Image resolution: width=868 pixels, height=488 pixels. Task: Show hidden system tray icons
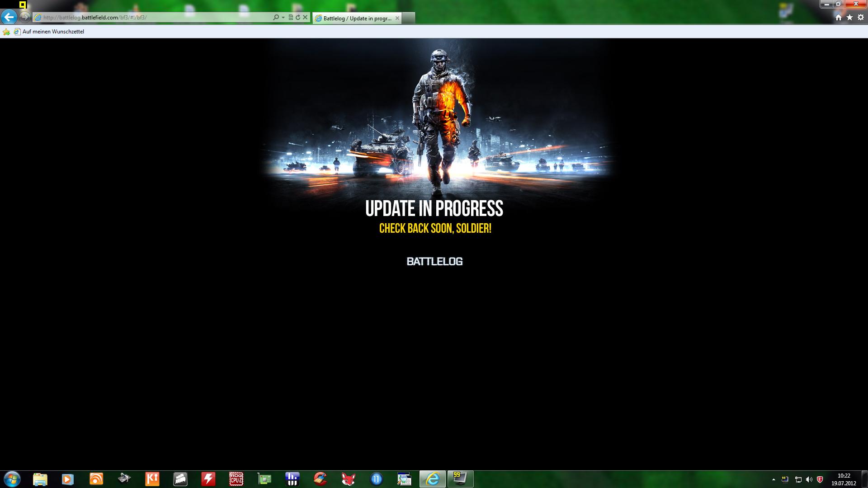[774, 479]
